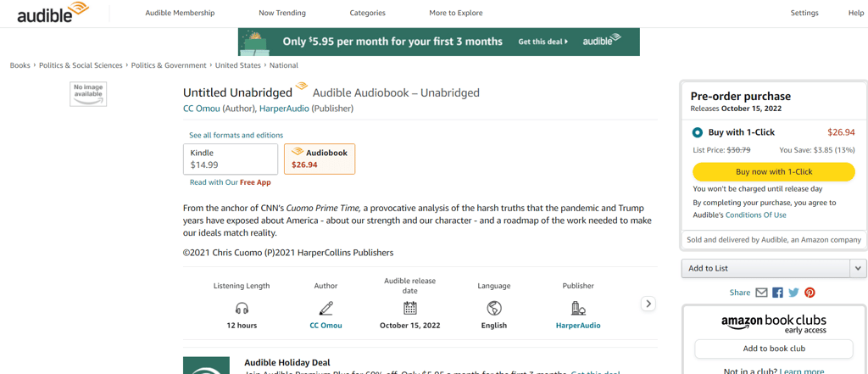Open the Add to List dropdown arrow

pyautogui.click(x=858, y=268)
